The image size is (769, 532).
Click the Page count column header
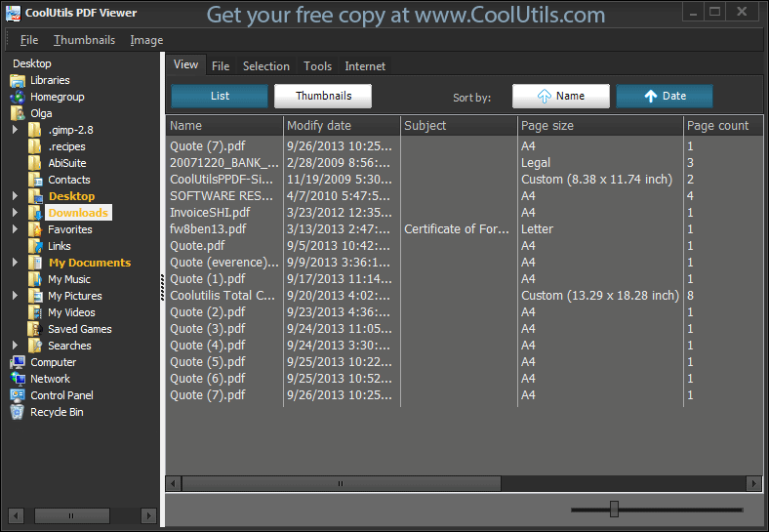point(723,126)
